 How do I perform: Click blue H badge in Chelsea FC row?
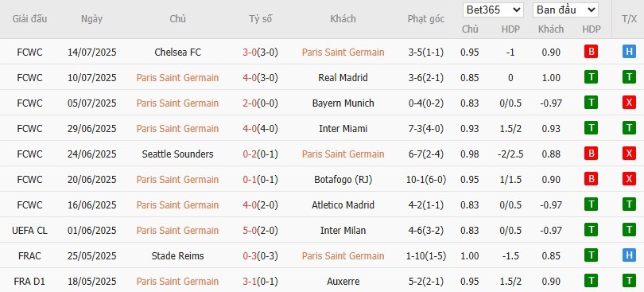pos(629,52)
